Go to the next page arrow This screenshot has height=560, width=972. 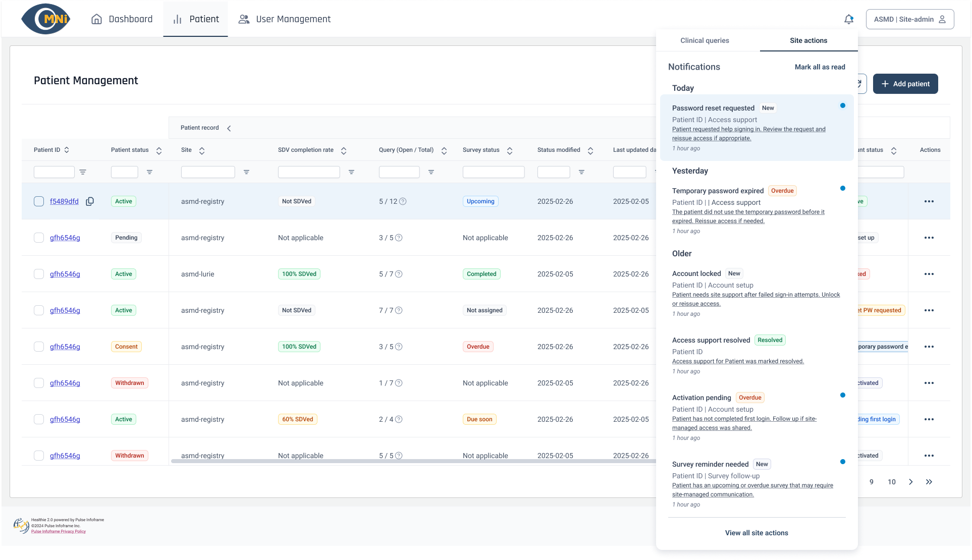click(x=911, y=482)
